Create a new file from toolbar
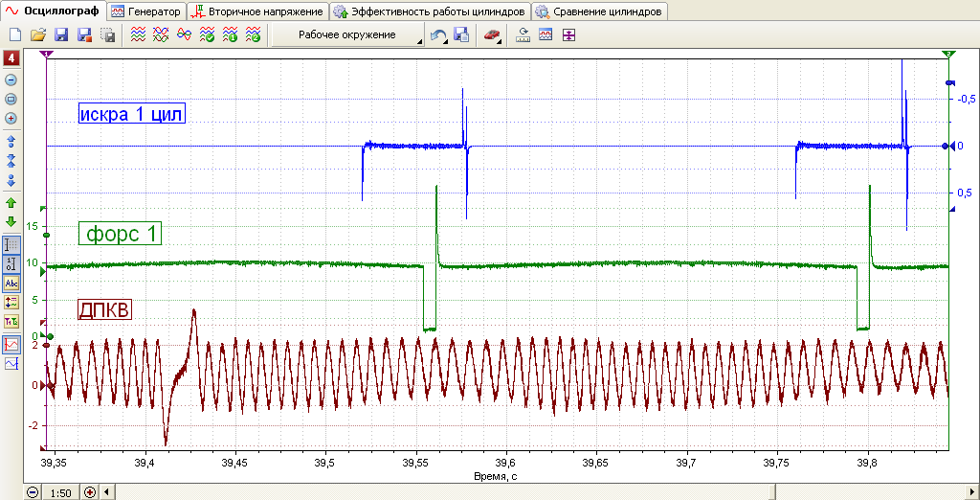The width and height of the screenshot is (980, 500). pyautogui.click(x=16, y=35)
